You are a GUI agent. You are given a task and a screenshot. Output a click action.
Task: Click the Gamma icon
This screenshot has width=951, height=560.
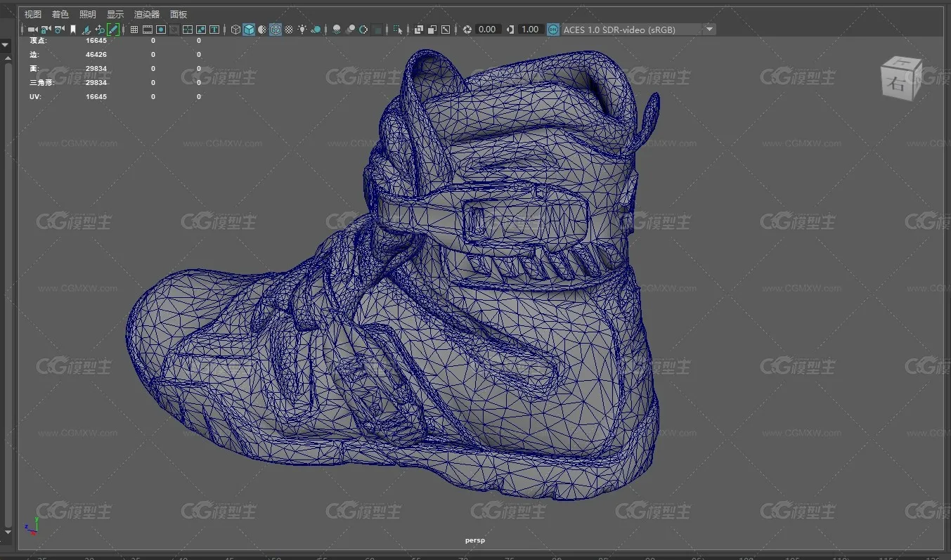pos(510,30)
